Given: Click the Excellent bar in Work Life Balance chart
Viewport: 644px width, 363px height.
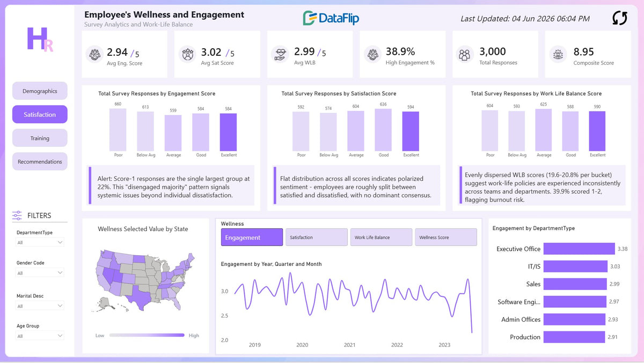Looking at the screenshot, I should pos(597,131).
